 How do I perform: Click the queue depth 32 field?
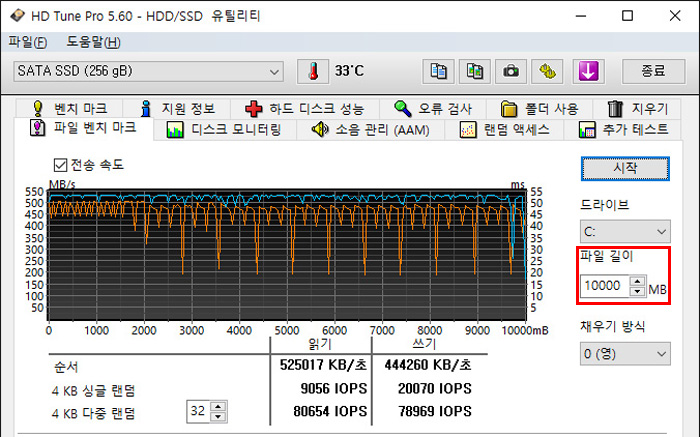(x=198, y=411)
